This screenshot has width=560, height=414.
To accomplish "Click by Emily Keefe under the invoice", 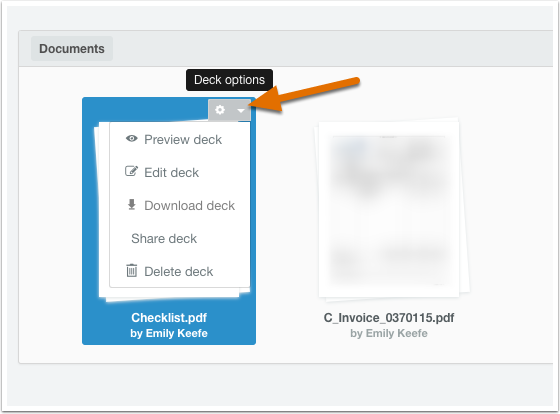I will tap(389, 333).
